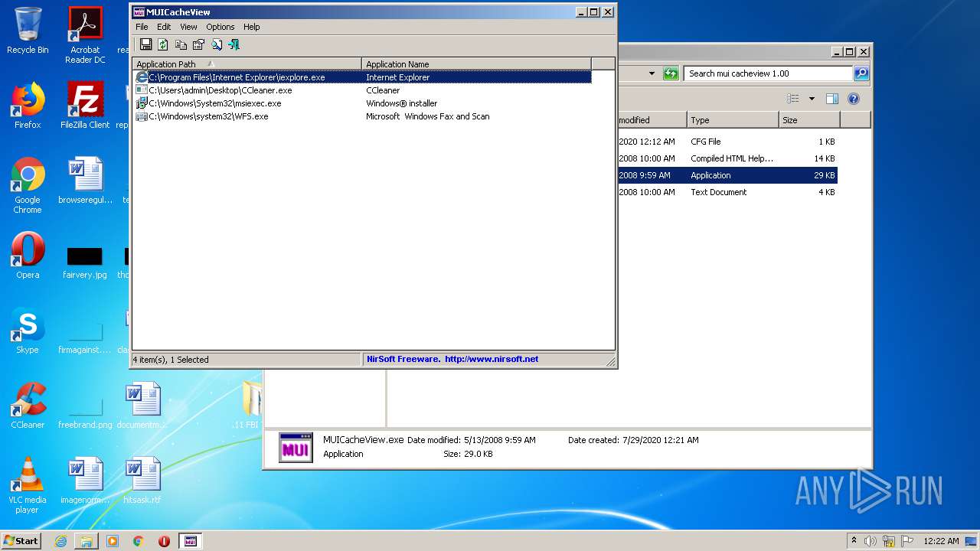Click the MUICacheView window system menu icon
The image size is (980, 551).
pyautogui.click(x=139, y=12)
